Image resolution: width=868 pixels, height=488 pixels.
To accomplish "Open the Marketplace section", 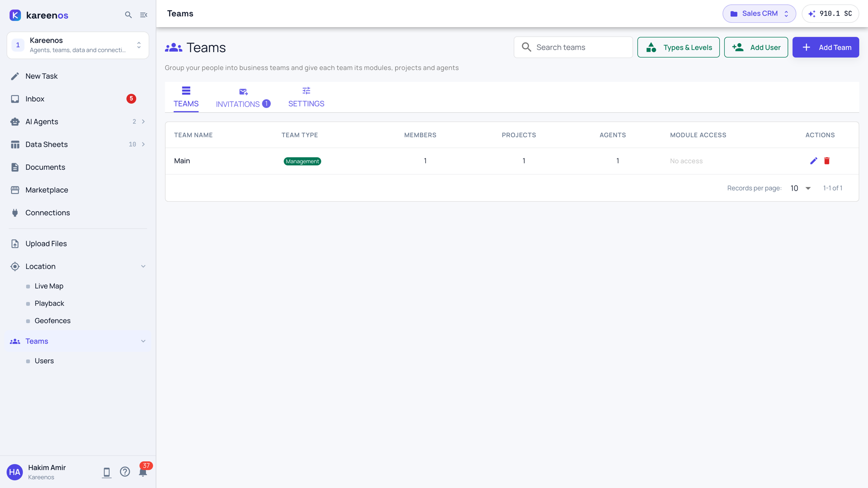I will (x=78, y=190).
